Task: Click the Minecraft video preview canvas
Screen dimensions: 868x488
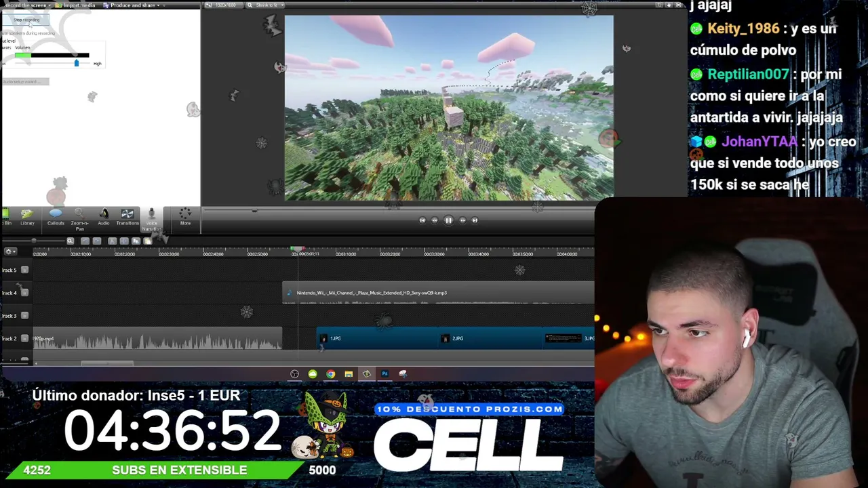Action: (x=449, y=108)
